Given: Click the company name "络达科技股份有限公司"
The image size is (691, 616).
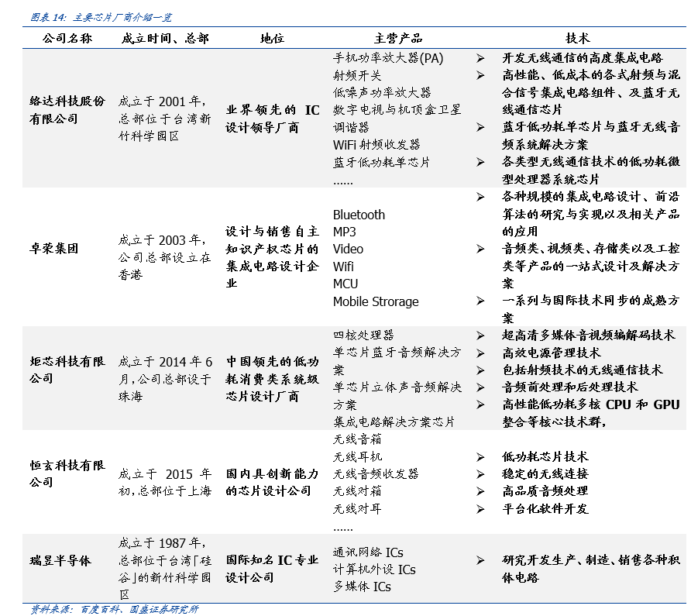Looking at the screenshot, I should click(x=67, y=110).
